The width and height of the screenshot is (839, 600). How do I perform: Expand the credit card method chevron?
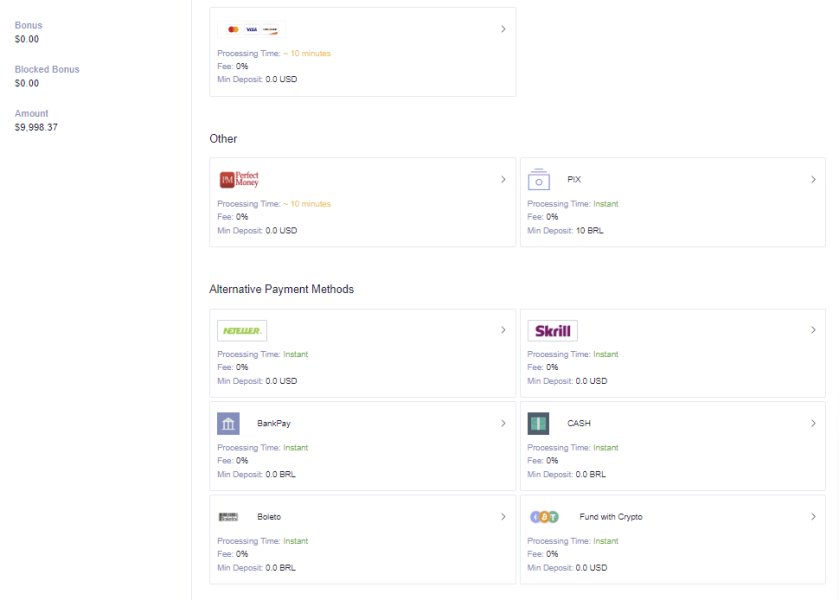click(503, 30)
